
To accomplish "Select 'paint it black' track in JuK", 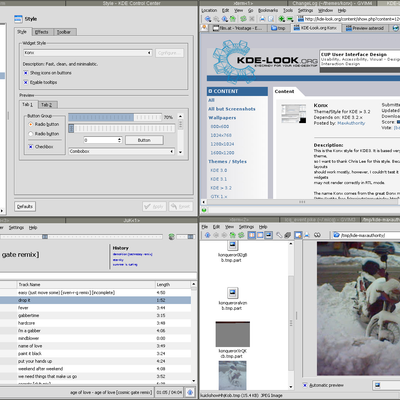I will pos(95,354).
